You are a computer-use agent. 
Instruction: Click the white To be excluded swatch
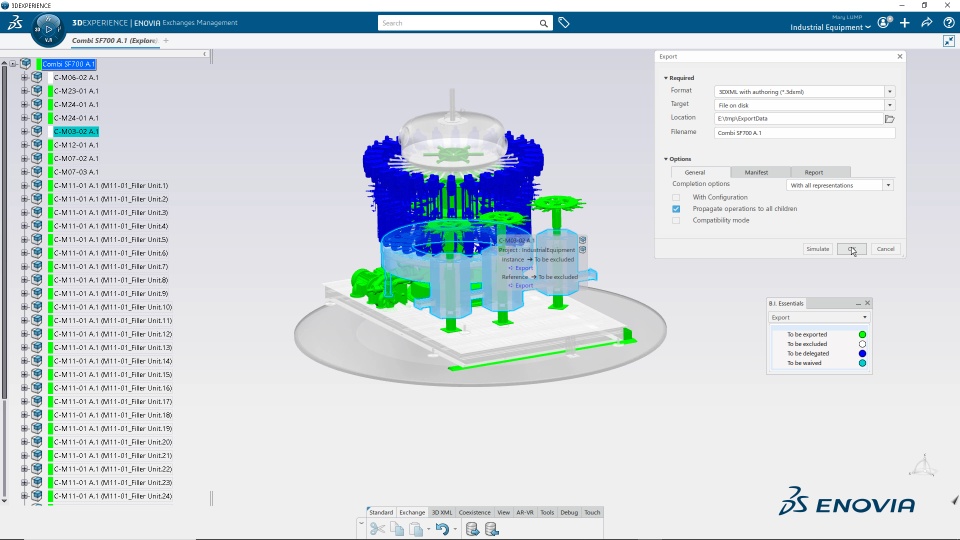[x=862, y=344]
